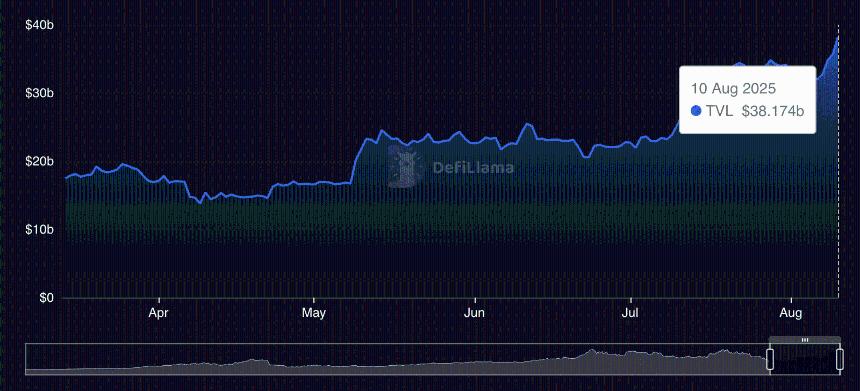Screen dimensions: 860x391
Task: Click the Jun x-axis label
Action: pyautogui.click(x=474, y=314)
